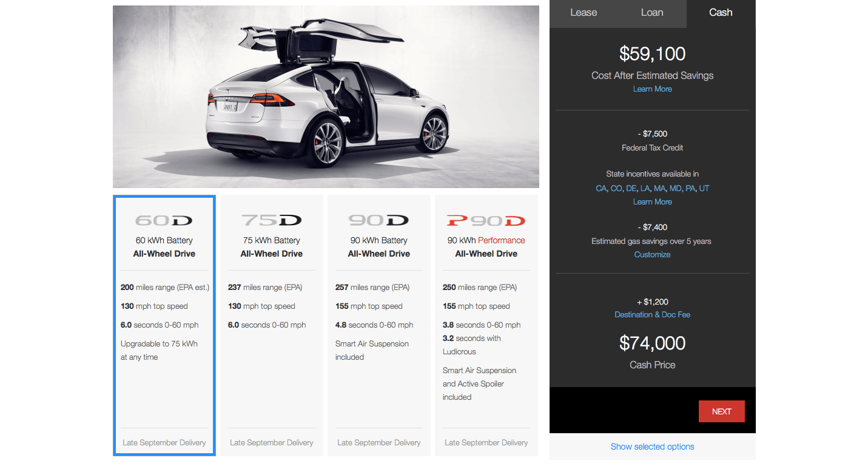Image resolution: width=868 pixels, height=469 pixels.
Task: Select the 90D model logo
Action: click(378, 220)
